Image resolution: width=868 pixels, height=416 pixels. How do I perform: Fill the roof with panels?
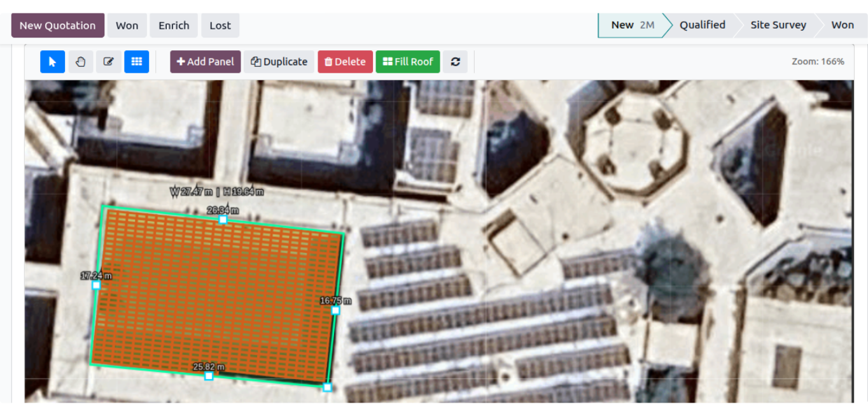click(x=408, y=62)
